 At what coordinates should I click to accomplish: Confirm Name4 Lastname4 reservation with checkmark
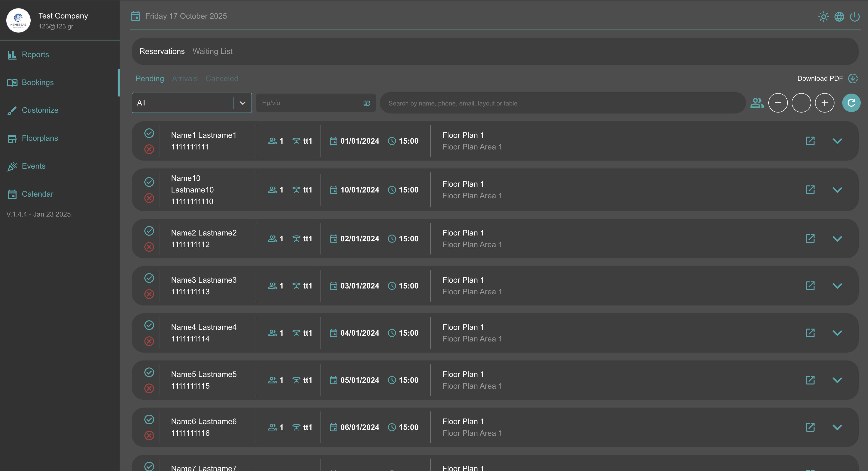[x=149, y=325]
